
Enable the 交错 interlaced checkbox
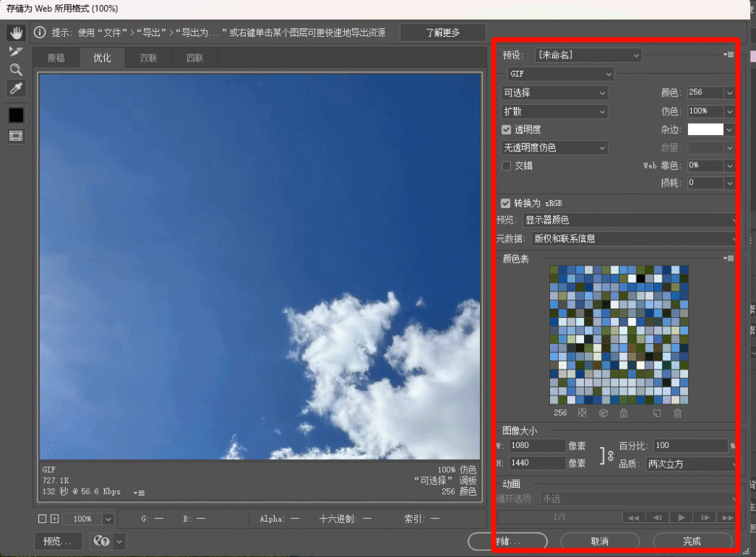point(506,165)
